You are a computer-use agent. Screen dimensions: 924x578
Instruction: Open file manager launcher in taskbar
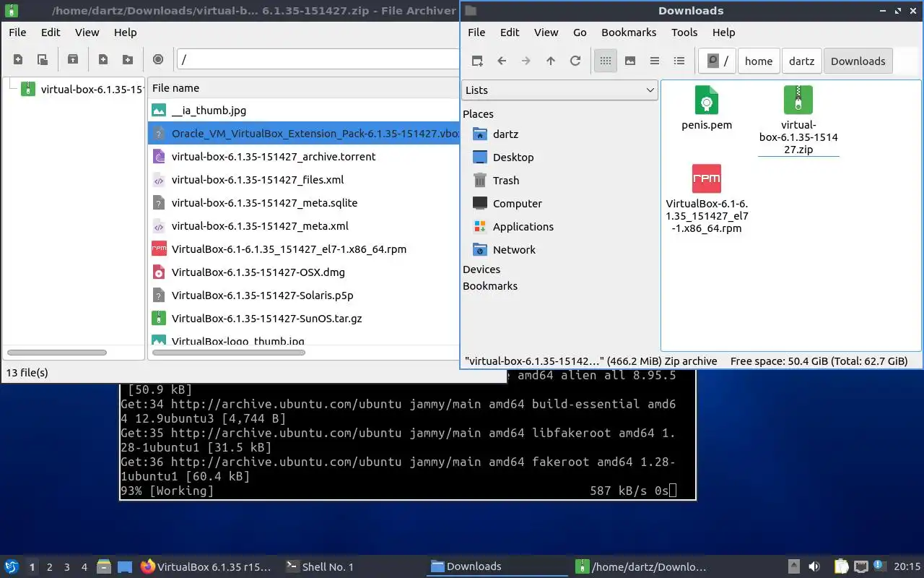(103, 567)
